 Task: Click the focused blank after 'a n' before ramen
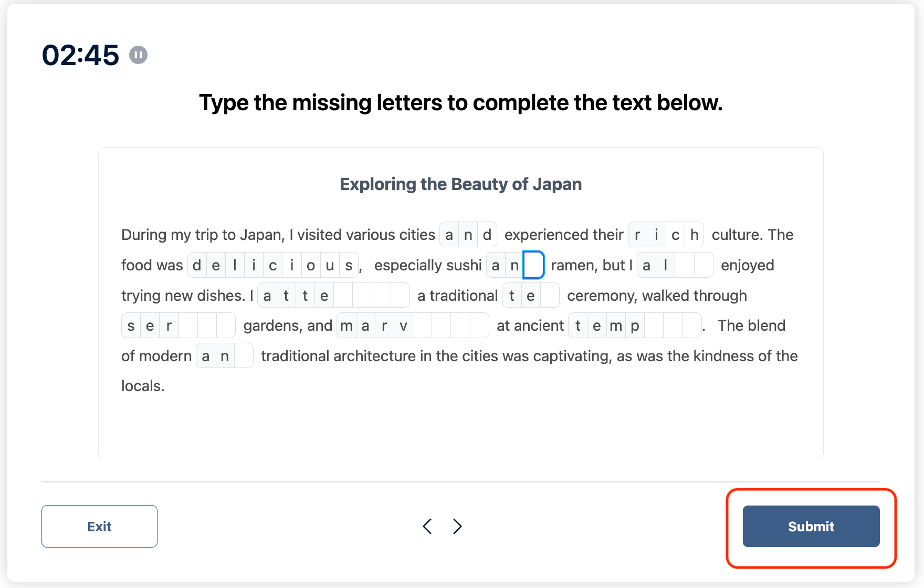pyautogui.click(x=533, y=265)
